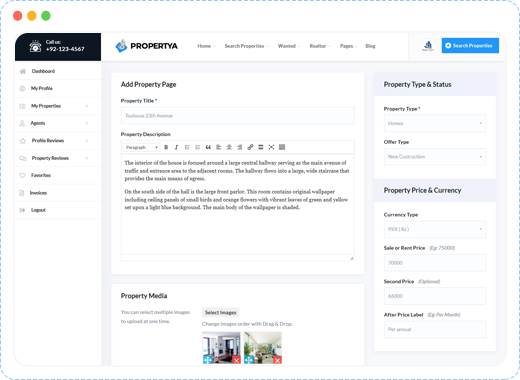Image resolution: width=520 pixels, height=380 pixels.
Task: Click the insert link icon
Action: pyautogui.click(x=250, y=147)
